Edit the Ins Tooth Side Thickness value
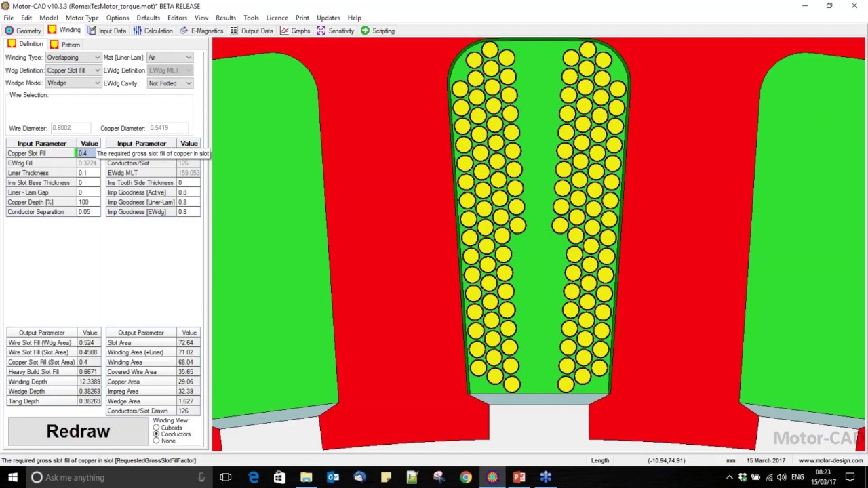 tap(188, 183)
